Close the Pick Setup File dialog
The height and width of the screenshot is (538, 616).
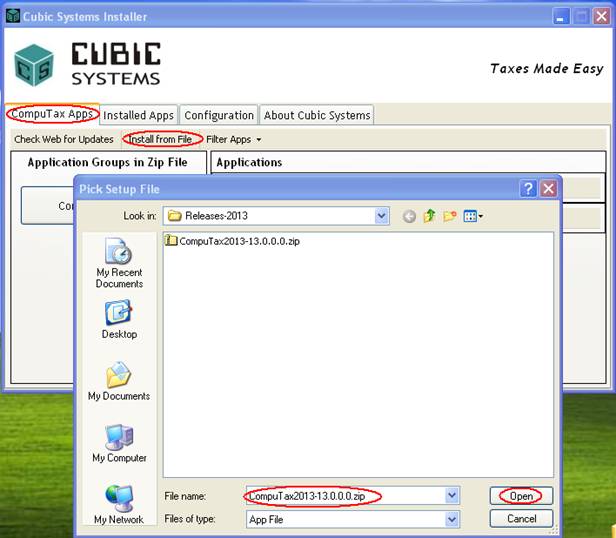tap(548, 189)
